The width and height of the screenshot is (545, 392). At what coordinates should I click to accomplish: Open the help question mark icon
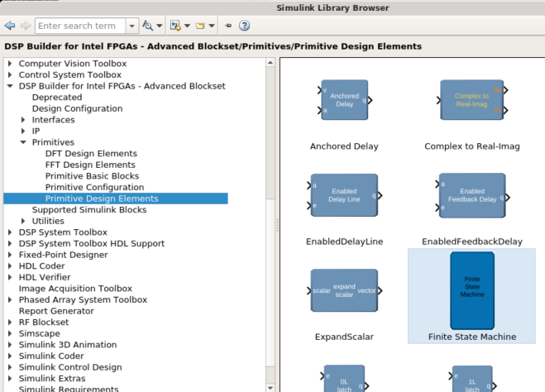[x=244, y=26]
